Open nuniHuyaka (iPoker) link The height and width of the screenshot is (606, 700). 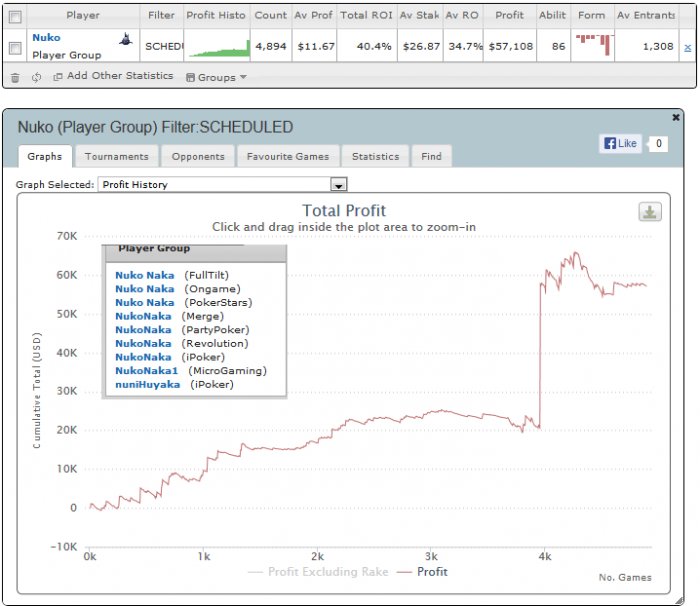click(148, 384)
